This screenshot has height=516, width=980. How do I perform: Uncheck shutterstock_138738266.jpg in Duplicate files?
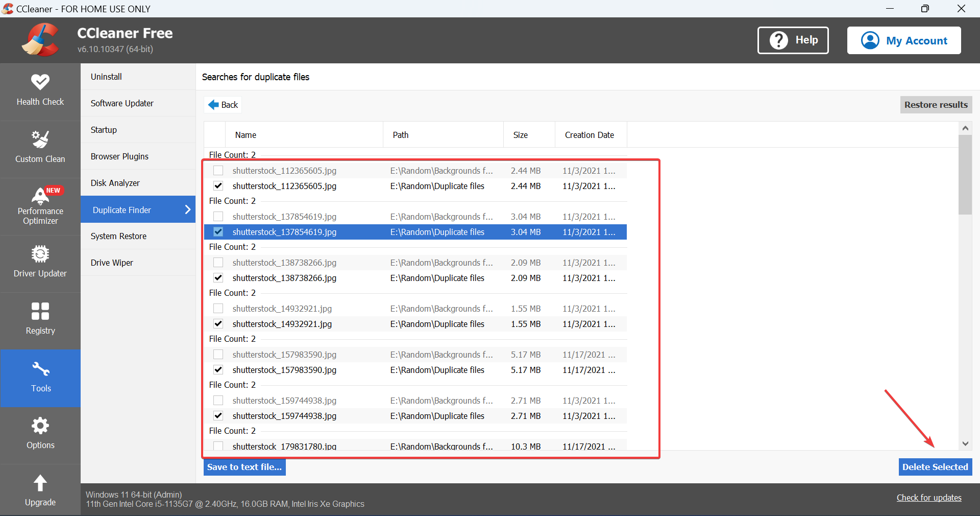point(218,278)
